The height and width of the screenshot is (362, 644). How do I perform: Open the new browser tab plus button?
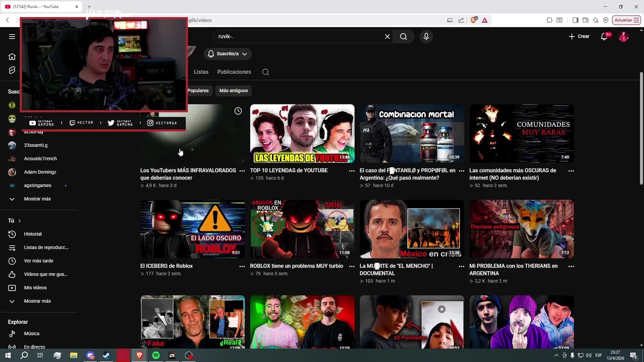coord(89,7)
